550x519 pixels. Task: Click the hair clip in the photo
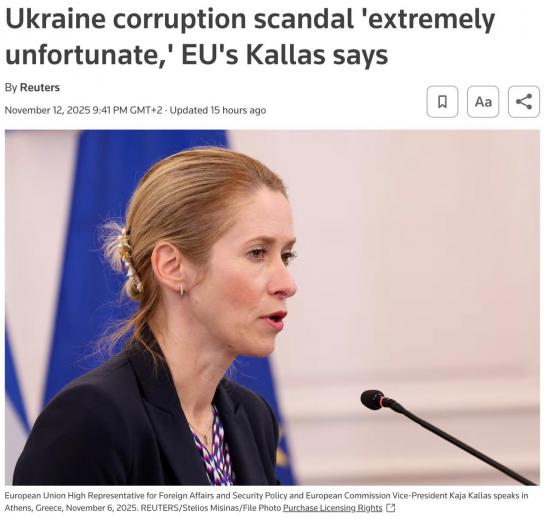tap(132, 262)
